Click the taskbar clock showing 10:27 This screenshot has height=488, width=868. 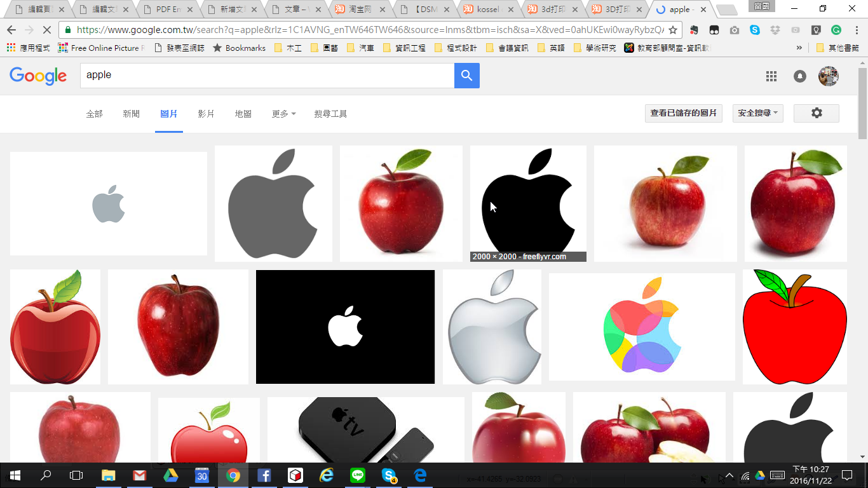[810, 475]
